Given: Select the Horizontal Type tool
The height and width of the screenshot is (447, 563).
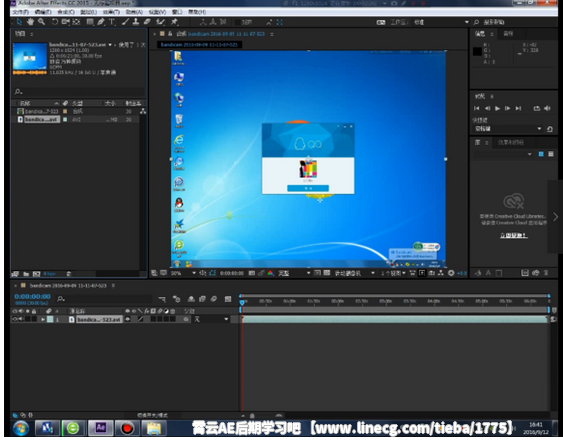Looking at the screenshot, I should click(x=112, y=22).
